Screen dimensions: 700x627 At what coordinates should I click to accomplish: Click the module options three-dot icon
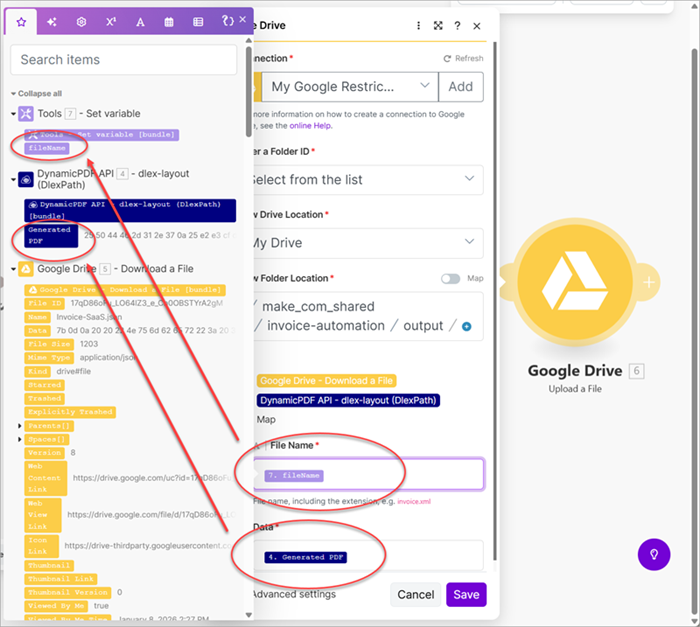click(419, 26)
